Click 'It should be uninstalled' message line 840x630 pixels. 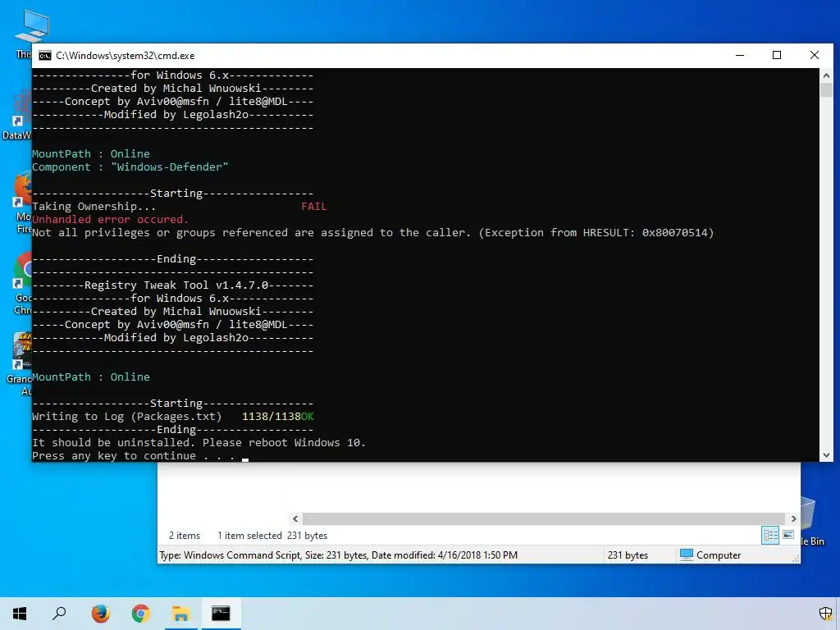point(199,442)
